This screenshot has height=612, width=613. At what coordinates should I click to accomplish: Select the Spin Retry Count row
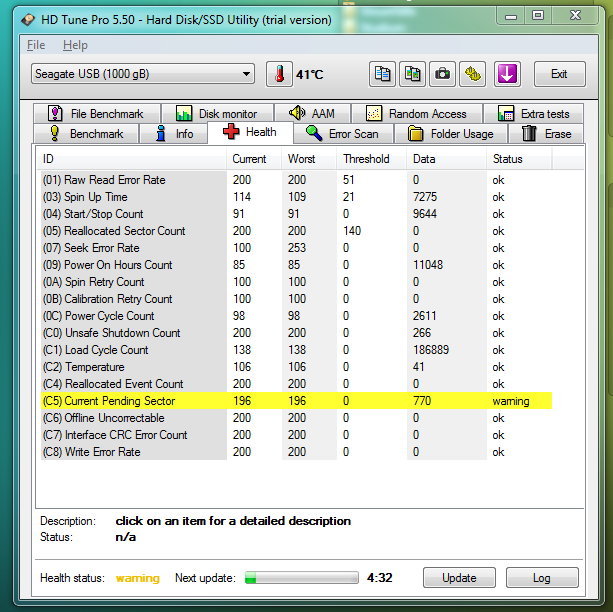(296, 282)
